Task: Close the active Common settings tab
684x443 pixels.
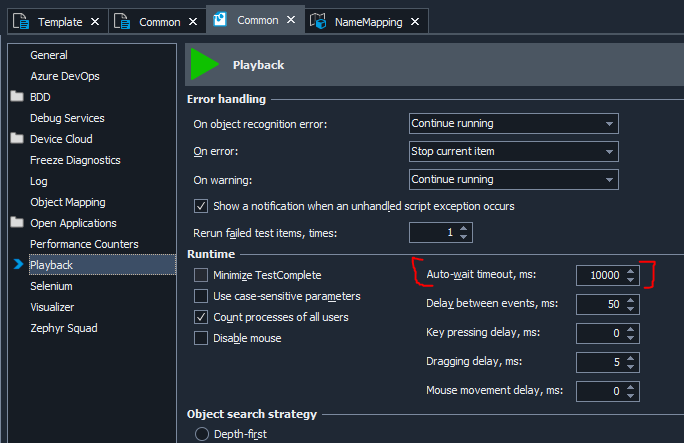Action: 291,20
